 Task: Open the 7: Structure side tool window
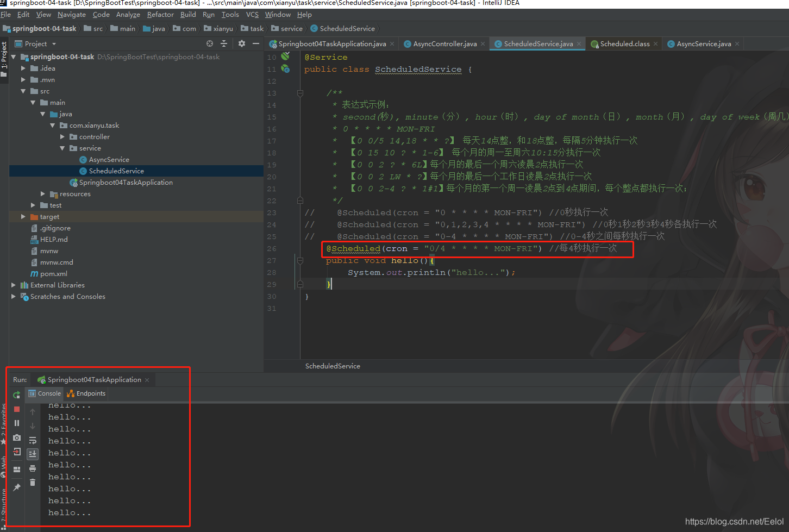[4, 508]
